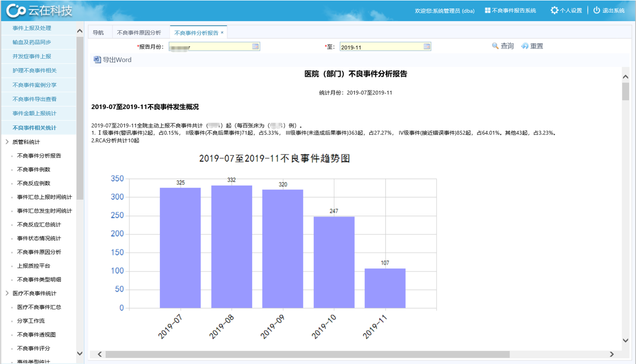Close the 不良事件分析报告 tab
636x364 pixels.
coord(222,32)
